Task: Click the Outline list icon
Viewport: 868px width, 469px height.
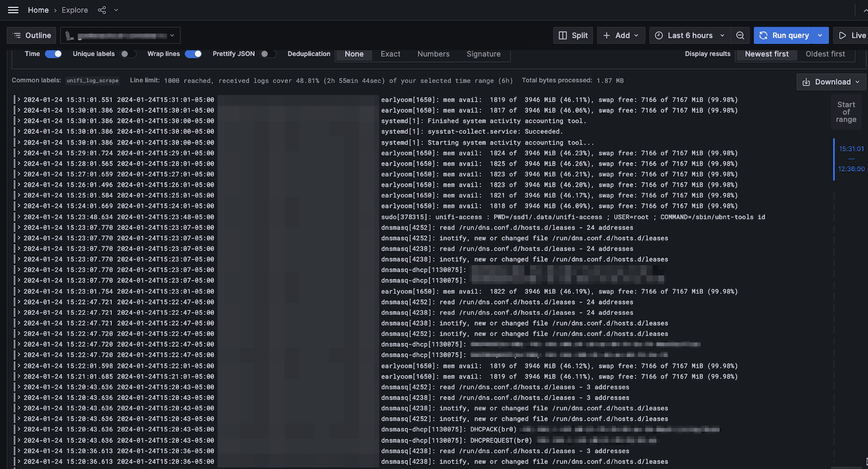Action: pyautogui.click(x=17, y=35)
